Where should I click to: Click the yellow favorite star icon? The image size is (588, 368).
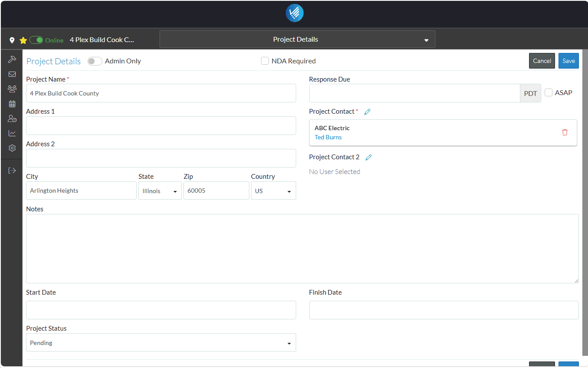pyautogui.click(x=23, y=40)
